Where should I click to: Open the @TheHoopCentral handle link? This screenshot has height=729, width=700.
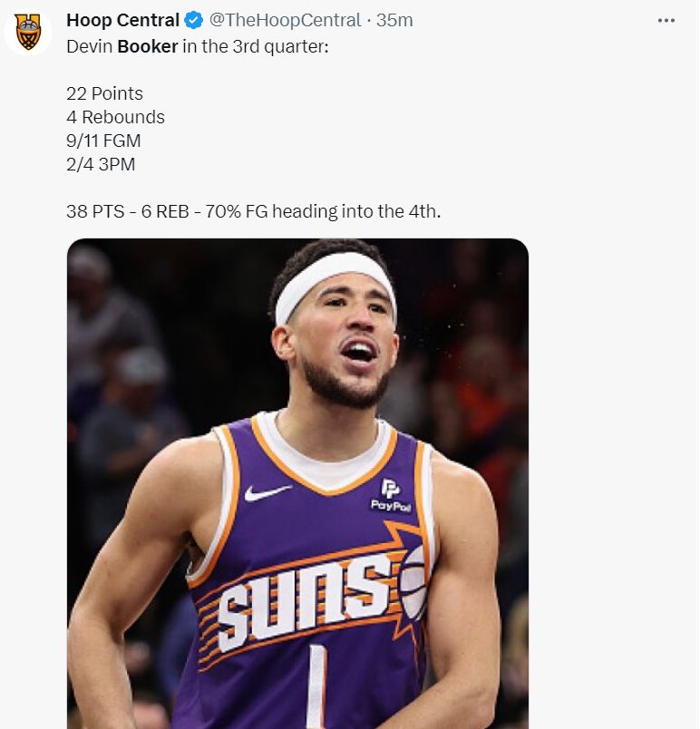287,20
